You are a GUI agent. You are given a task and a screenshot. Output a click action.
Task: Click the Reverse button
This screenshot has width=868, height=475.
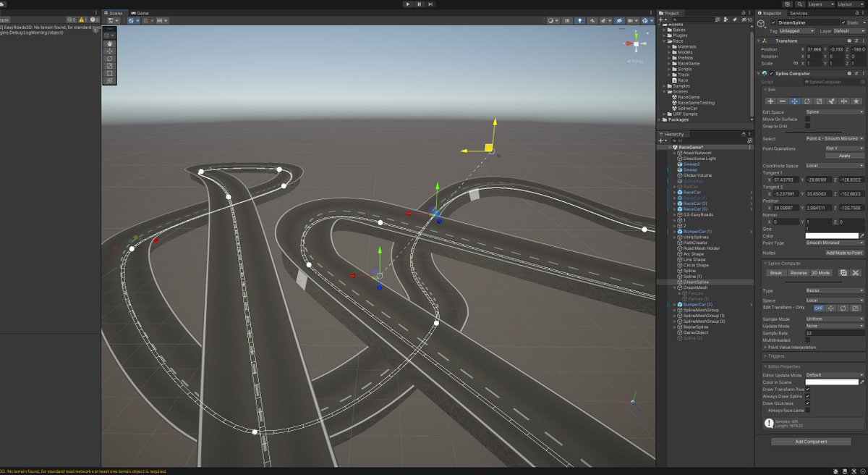click(799, 273)
